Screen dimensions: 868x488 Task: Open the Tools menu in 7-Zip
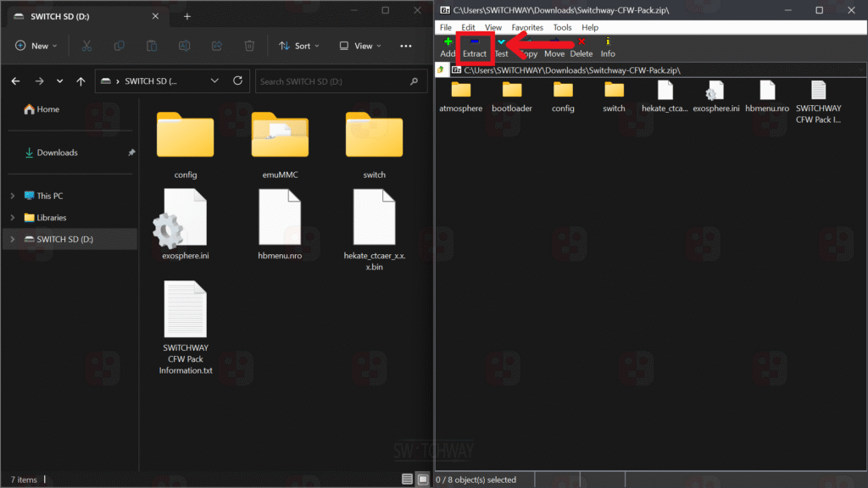pos(563,27)
